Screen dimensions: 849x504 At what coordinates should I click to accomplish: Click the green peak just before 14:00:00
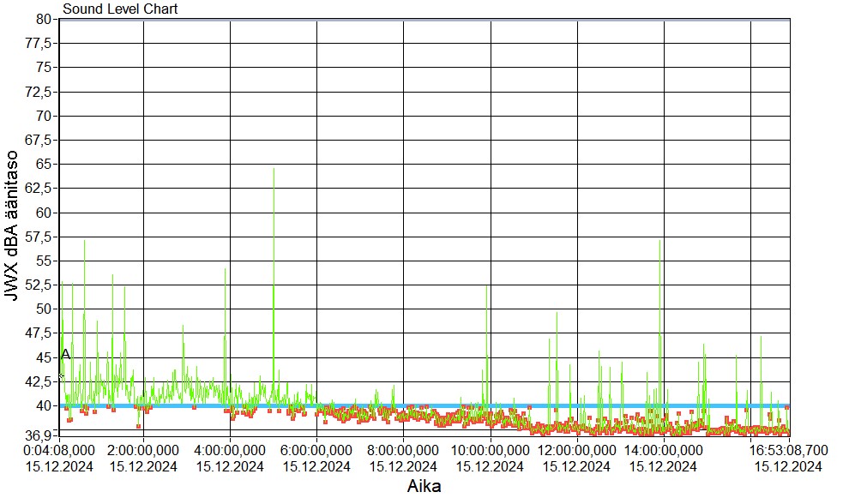(659, 242)
